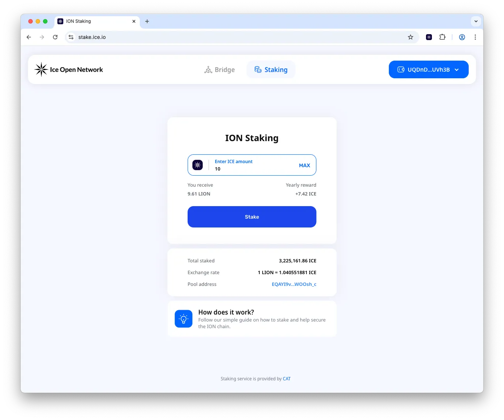Bookmark this page with the star icon

point(411,37)
